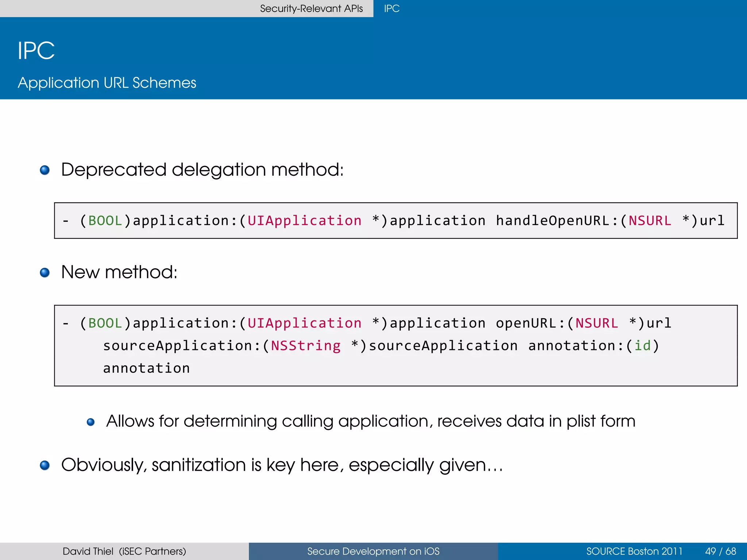The image size is (747, 560).
Task: Click the Application URL Schemes subtitle
Action: pyautogui.click(x=107, y=83)
